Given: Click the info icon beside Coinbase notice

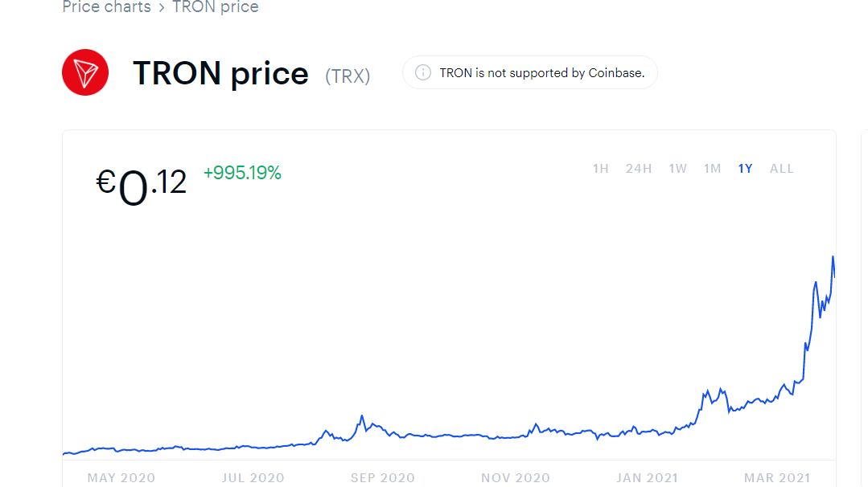Looking at the screenshot, I should (422, 72).
